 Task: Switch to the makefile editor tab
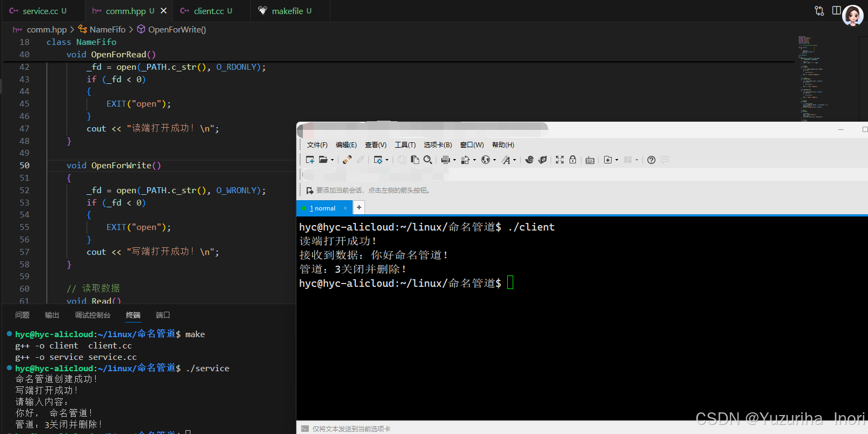tap(290, 11)
